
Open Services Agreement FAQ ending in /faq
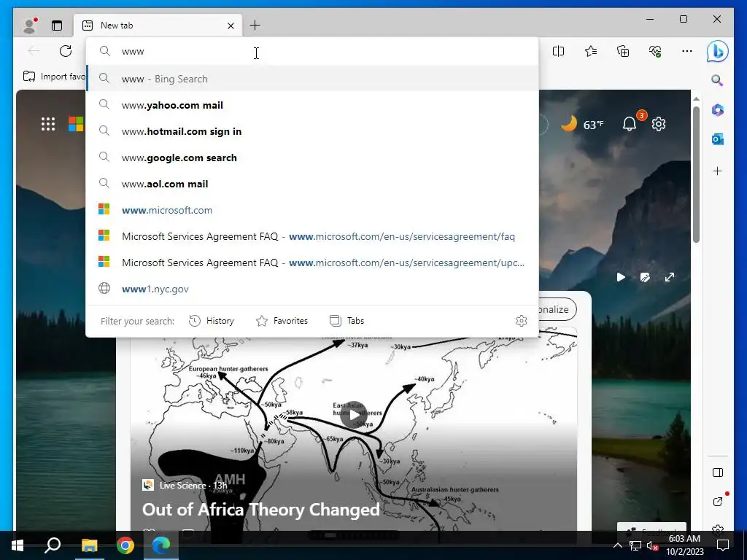[312, 236]
